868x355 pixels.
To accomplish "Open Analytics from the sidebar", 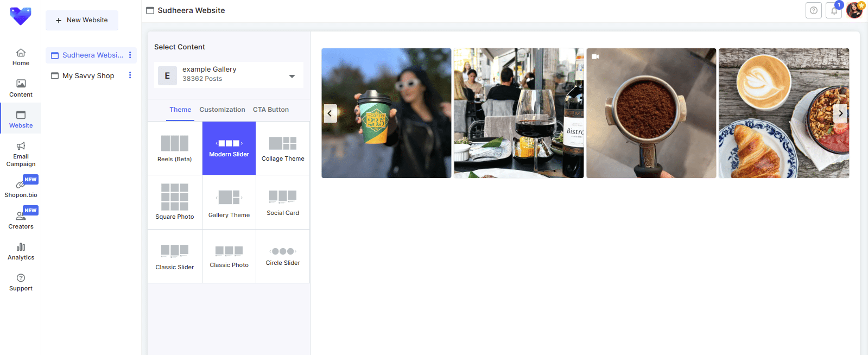I will 21,251.
